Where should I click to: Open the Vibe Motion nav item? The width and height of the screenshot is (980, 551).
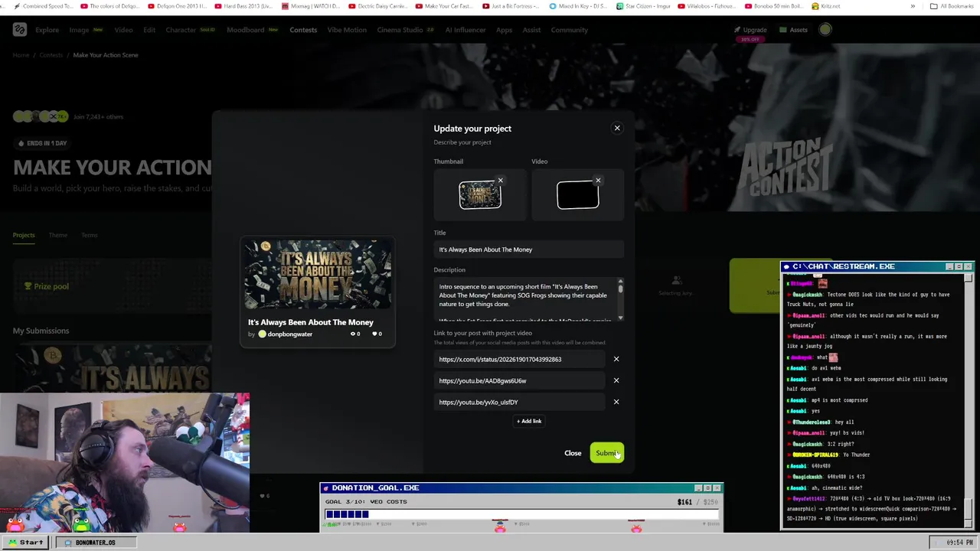tap(347, 30)
